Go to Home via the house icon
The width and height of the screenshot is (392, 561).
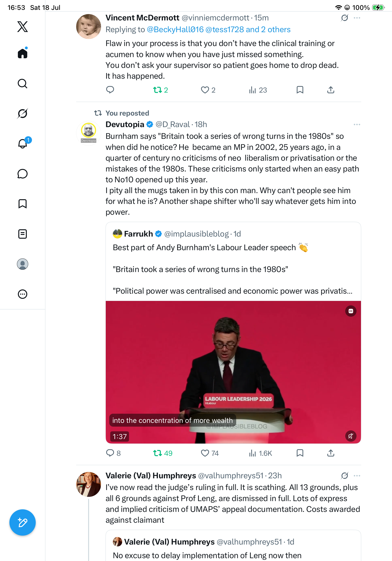(x=23, y=53)
